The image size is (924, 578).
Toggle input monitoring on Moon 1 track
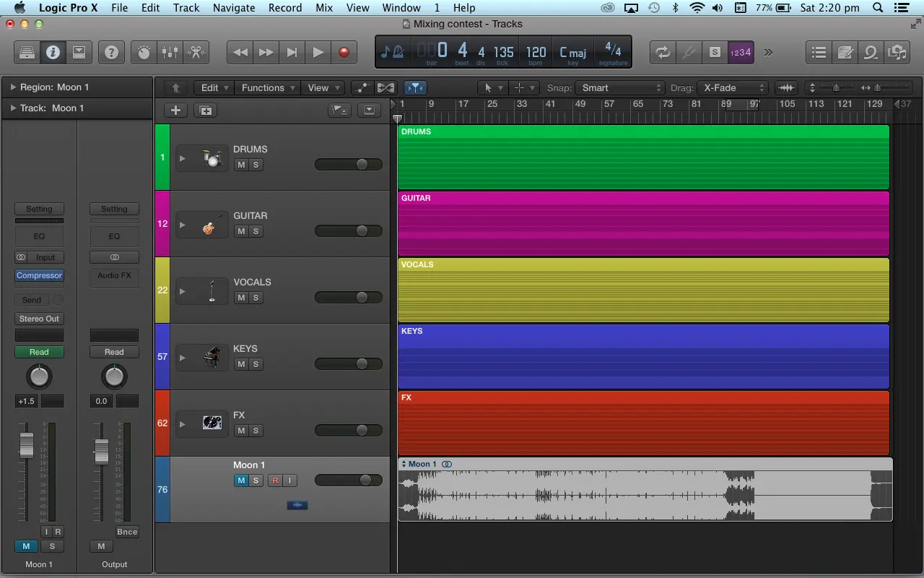tap(289, 480)
